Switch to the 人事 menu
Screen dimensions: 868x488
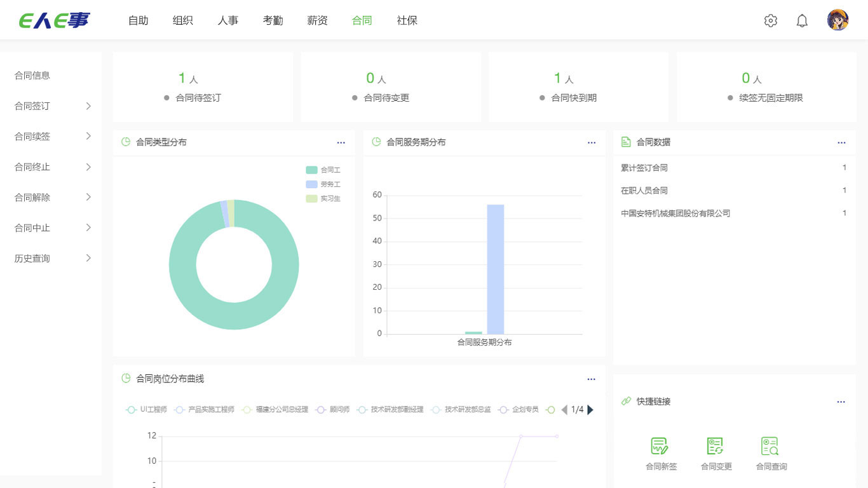[x=228, y=20]
